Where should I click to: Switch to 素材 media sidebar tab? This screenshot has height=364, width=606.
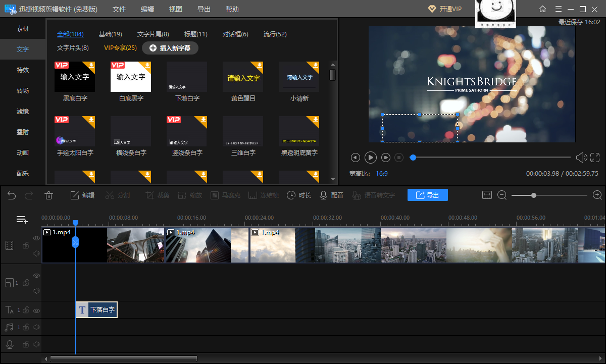point(23,29)
